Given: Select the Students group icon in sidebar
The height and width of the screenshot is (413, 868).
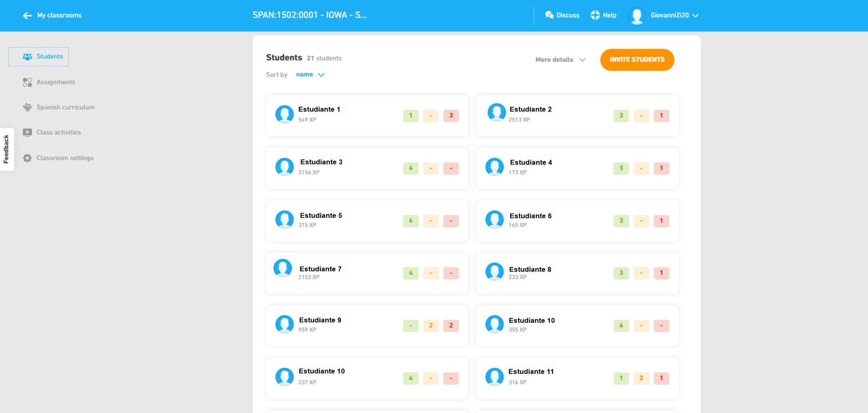Looking at the screenshot, I should tap(27, 57).
